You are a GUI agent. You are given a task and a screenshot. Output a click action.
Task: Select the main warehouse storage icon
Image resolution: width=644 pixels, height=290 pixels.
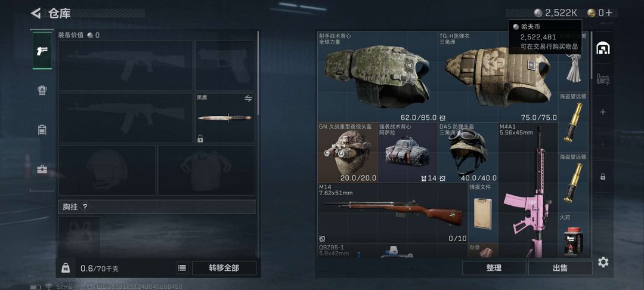603,48
